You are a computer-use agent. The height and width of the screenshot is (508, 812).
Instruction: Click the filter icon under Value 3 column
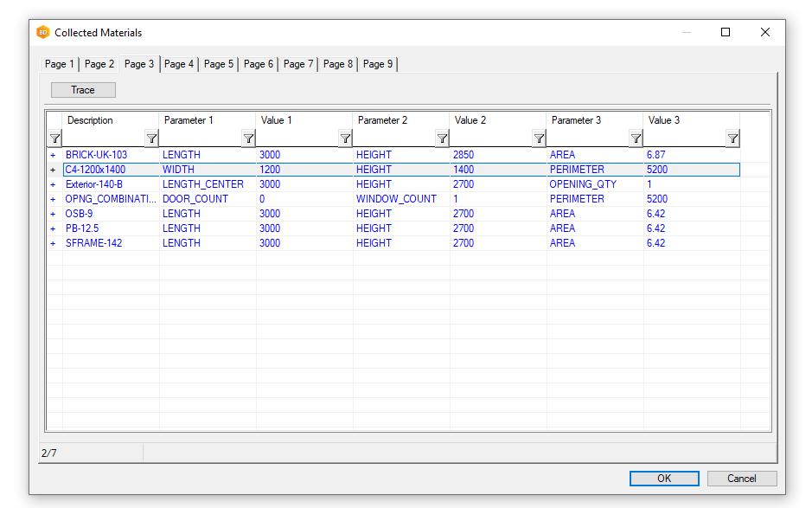coord(732,138)
